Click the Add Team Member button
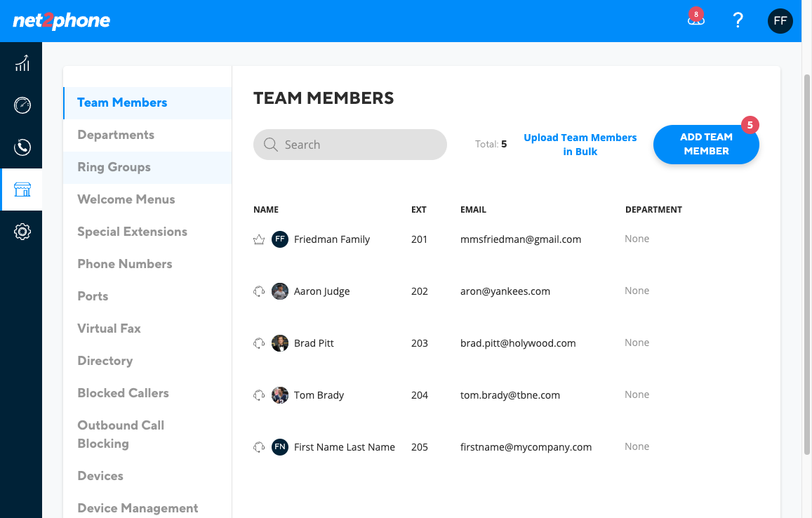The height and width of the screenshot is (518, 812). pyautogui.click(x=706, y=144)
